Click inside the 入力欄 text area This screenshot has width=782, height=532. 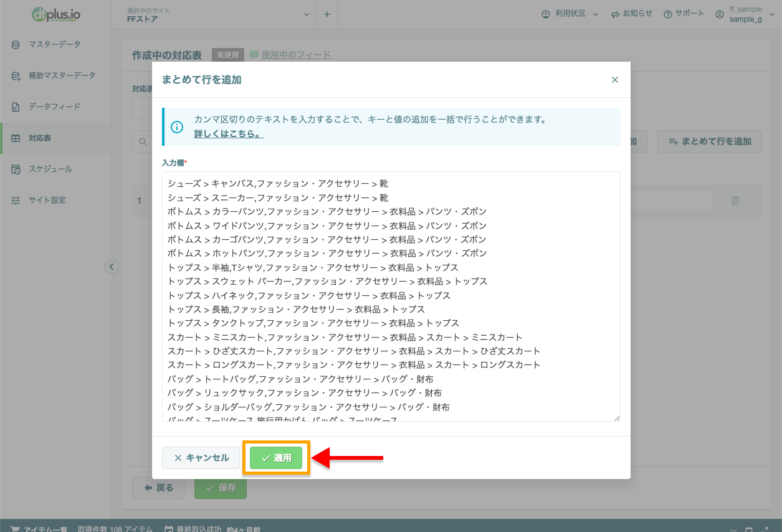pos(391,297)
